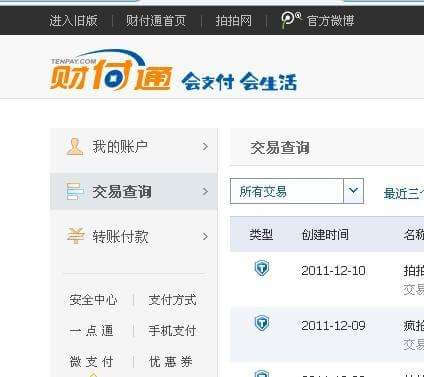Click the 最近三个月 time filter link

point(404,193)
